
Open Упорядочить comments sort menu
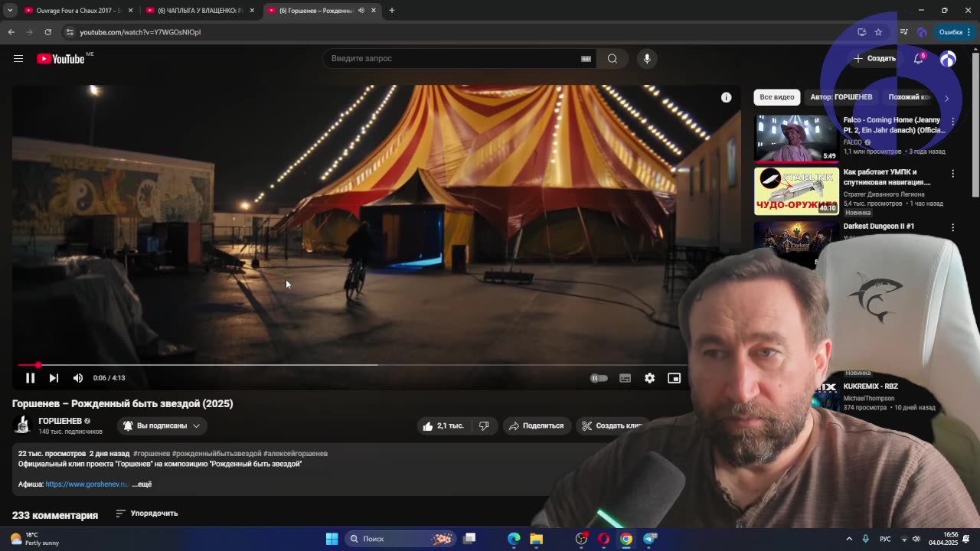tap(147, 514)
